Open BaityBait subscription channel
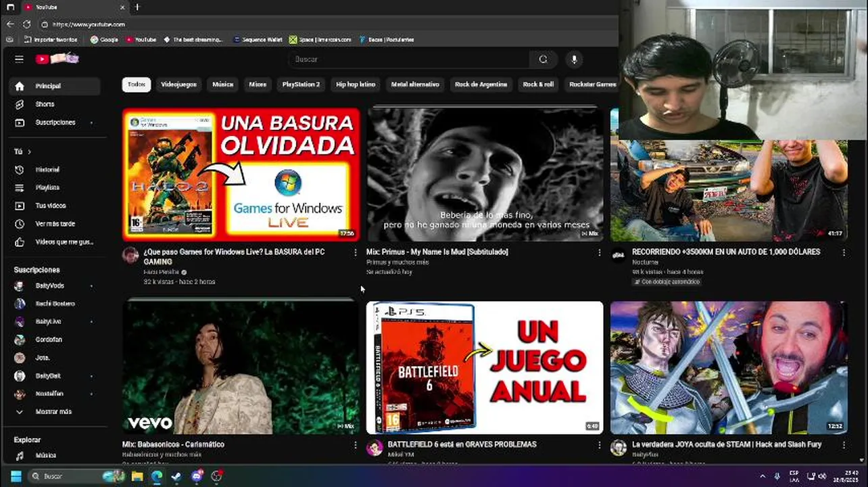The height and width of the screenshot is (487, 868). coord(54,376)
